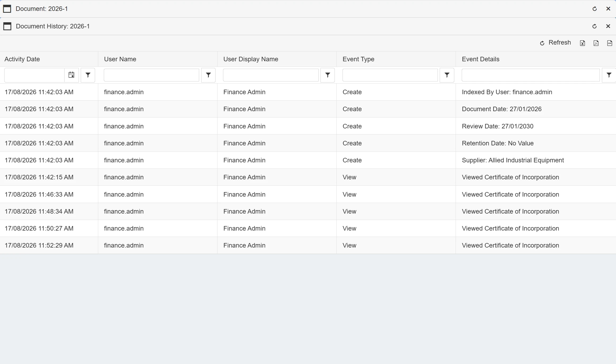This screenshot has width=616, height=364.
Task: Focus the Event Type filter input
Action: 390,75
